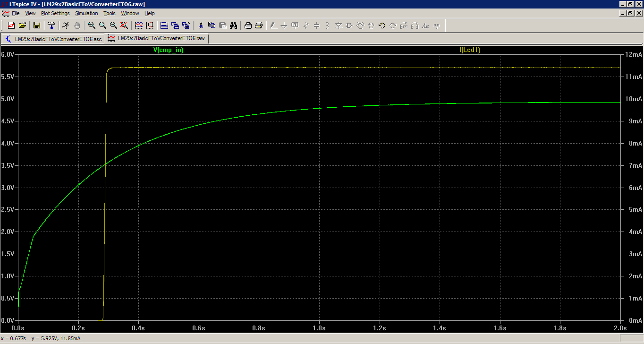Screen dimensions: 644x344
Task: Click status bar x = 0.677s readout
Action: pos(15,338)
